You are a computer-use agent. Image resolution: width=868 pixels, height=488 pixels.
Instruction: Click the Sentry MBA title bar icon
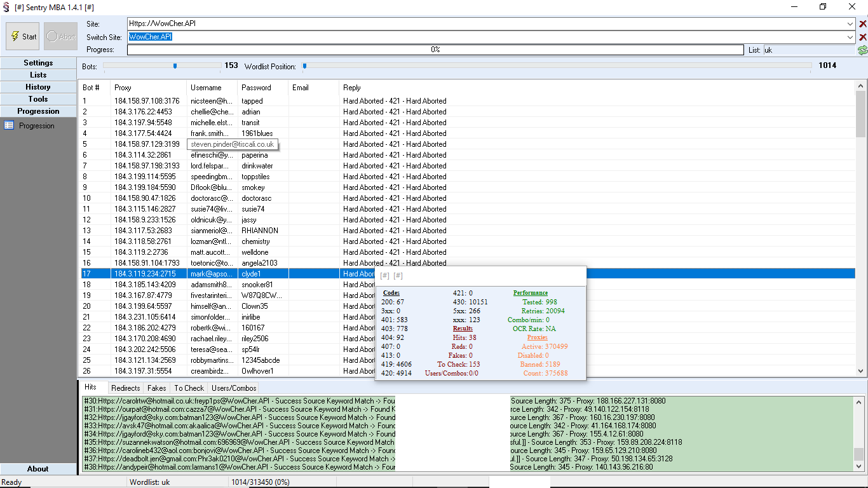(x=5, y=6)
